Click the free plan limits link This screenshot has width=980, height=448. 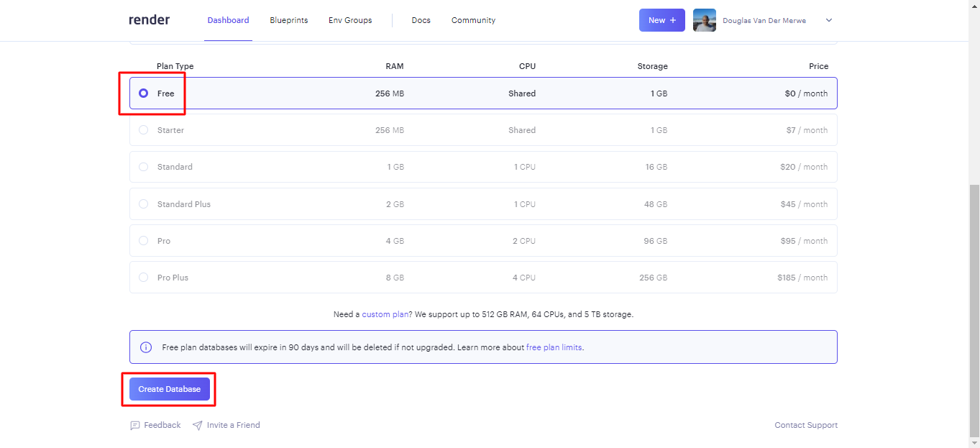click(x=554, y=347)
